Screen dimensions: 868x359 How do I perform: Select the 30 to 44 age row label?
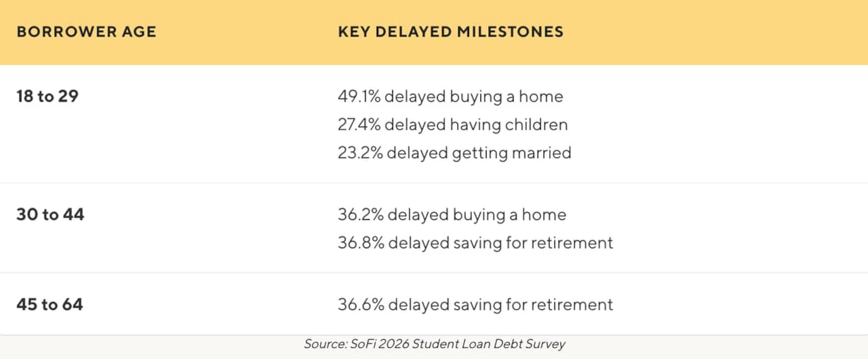[x=50, y=214]
